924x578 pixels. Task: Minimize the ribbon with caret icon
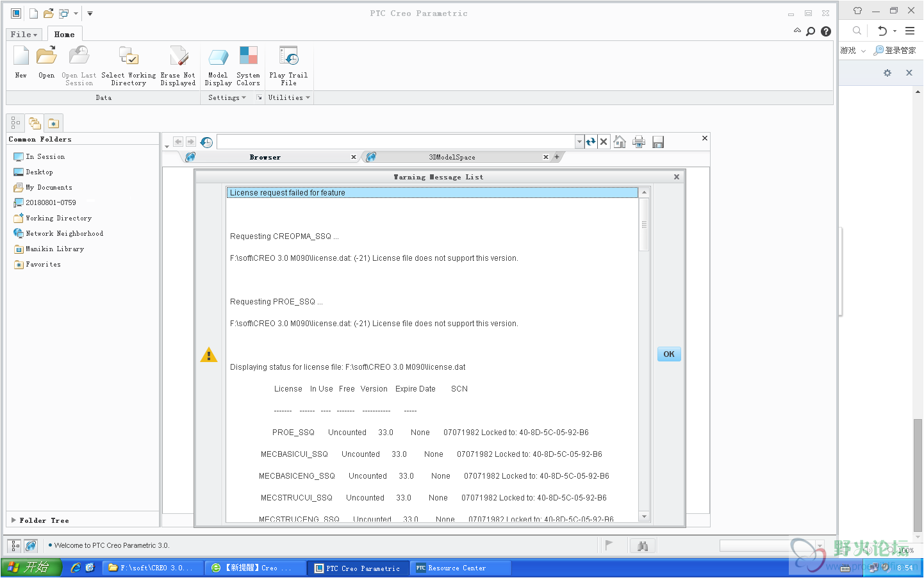point(797,30)
